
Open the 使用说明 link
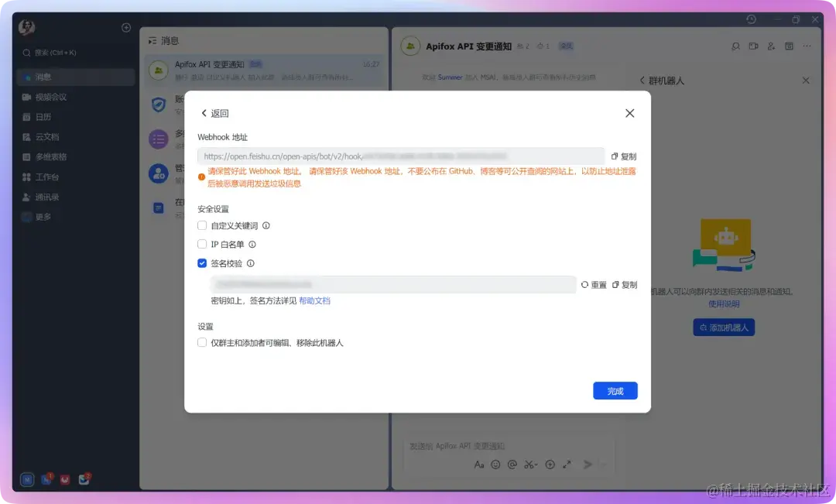click(x=724, y=304)
